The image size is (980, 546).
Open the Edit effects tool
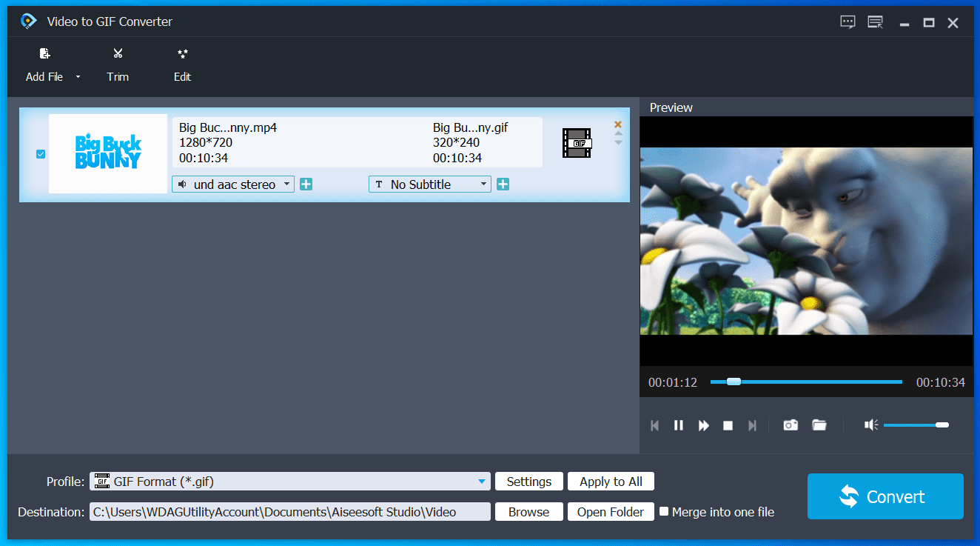point(182,64)
